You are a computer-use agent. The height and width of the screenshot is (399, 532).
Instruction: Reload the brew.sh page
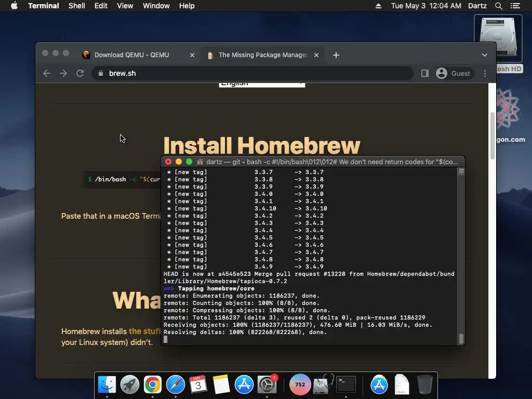point(80,73)
